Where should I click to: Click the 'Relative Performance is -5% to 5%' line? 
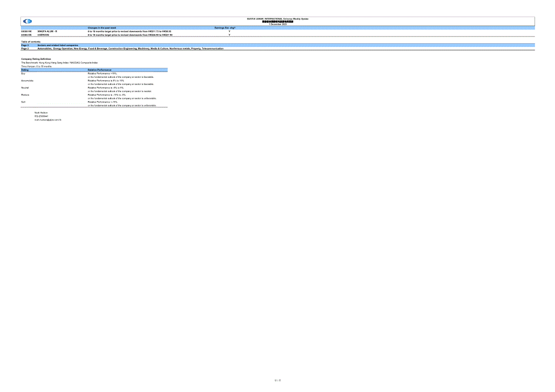pyautogui.click(x=105, y=88)
